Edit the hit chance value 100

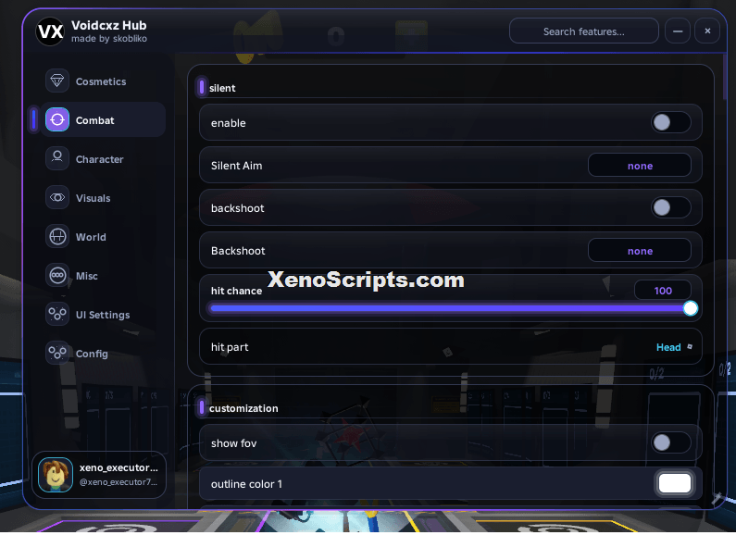(662, 290)
